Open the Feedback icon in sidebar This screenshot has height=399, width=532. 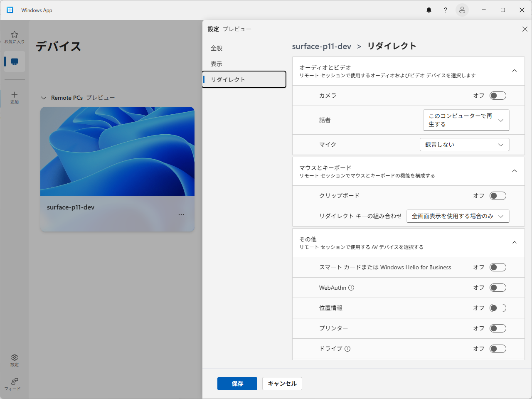tap(15, 384)
